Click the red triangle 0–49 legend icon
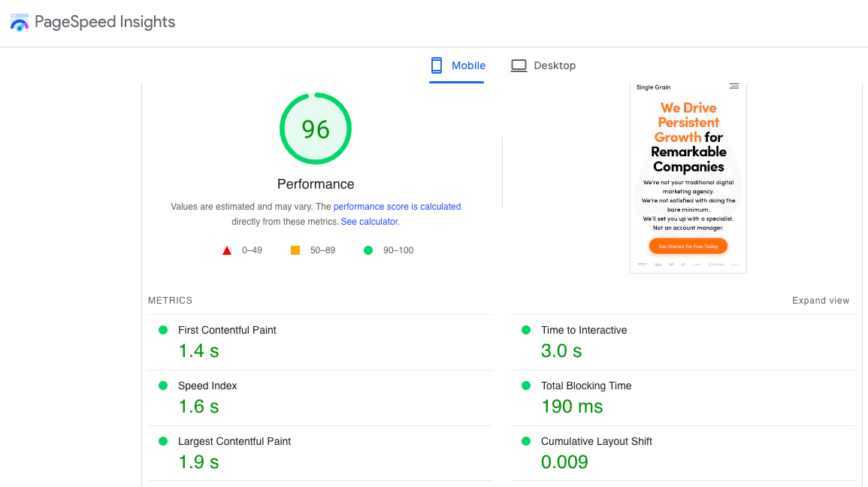The image size is (868, 487). tap(227, 250)
